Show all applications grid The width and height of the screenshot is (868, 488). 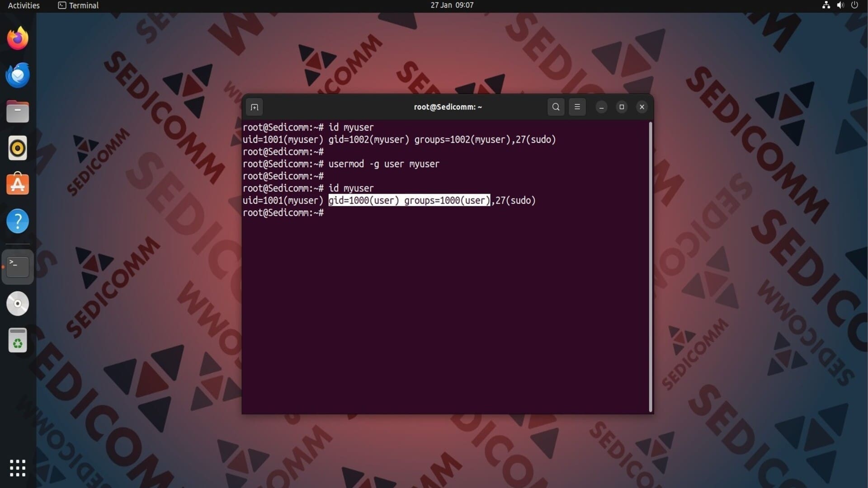[x=18, y=468]
